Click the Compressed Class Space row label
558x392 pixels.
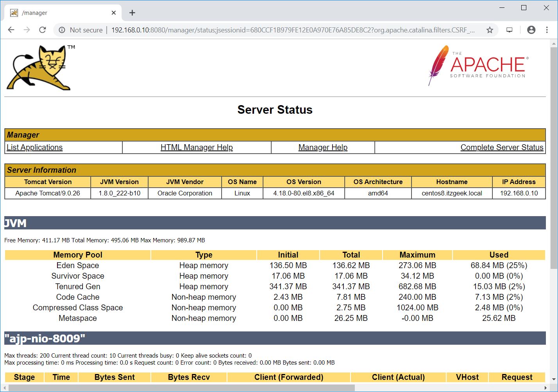click(x=78, y=308)
